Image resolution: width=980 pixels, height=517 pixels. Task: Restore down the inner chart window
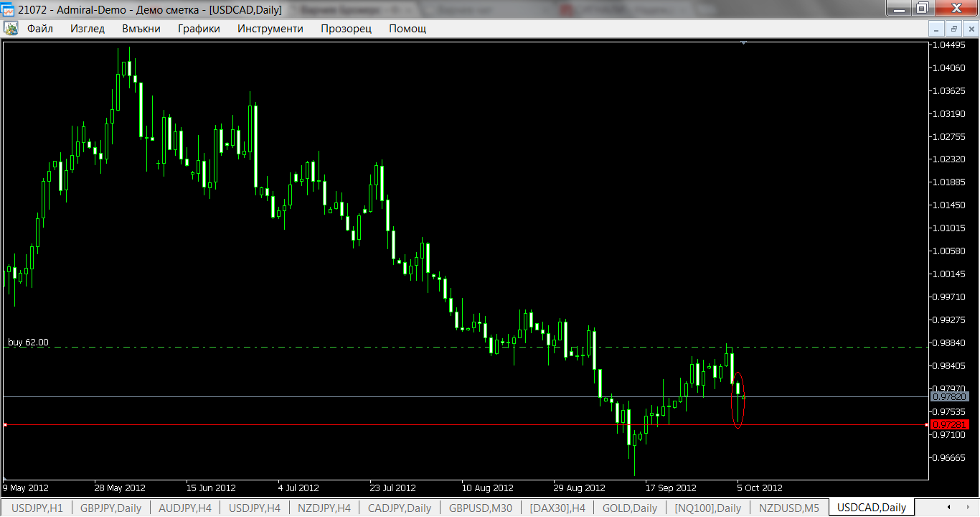coord(953,29)
